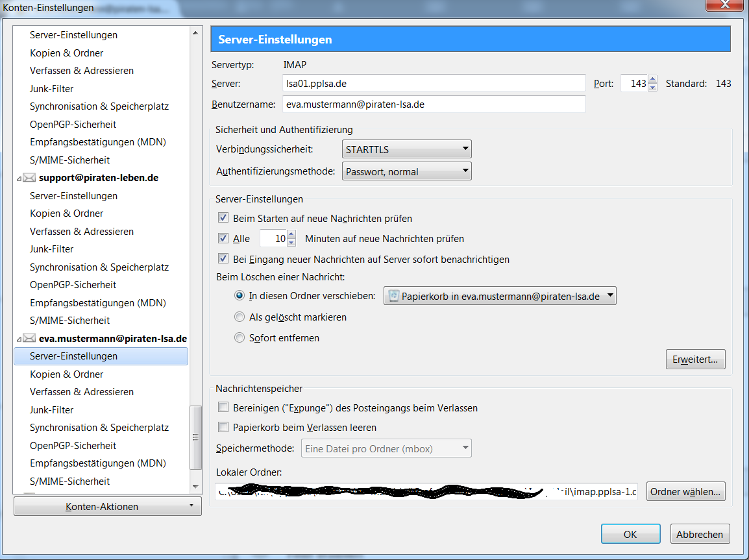Enable 'Papierkorb beim Verlassen leeren'
This screenshot has width=749, height=560.
tap(223, 428)
